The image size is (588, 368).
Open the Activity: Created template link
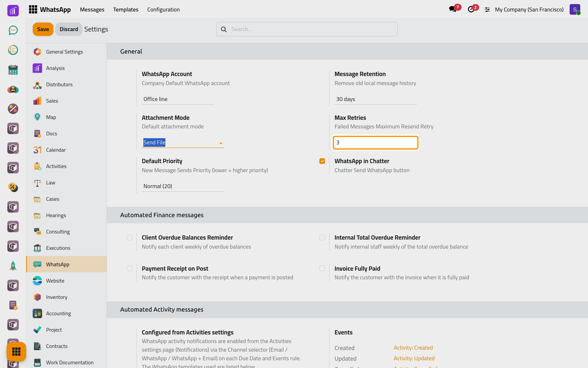[413, 348]
